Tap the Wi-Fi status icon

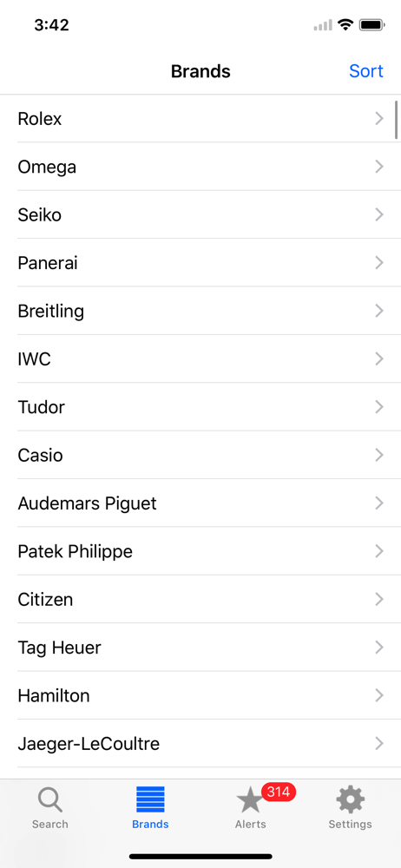point(345,24)
